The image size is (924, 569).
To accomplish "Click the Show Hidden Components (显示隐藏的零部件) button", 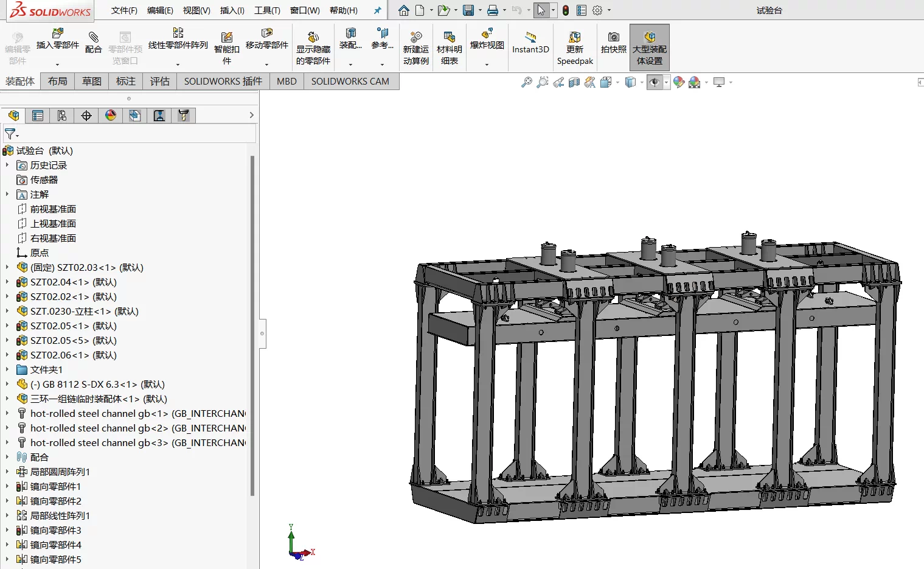I will pos(313,48).
